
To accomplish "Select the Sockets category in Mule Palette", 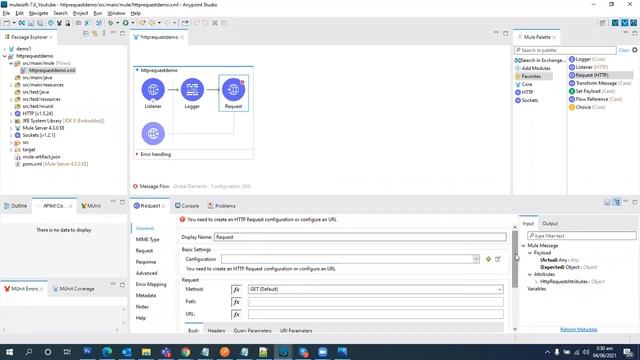I will (x=527, y=100).
